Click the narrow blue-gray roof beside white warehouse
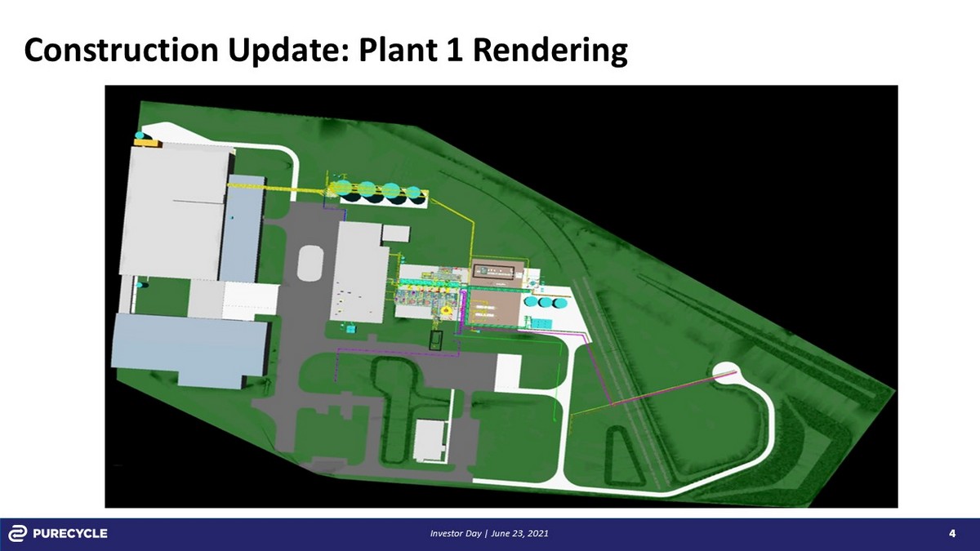 242,229
